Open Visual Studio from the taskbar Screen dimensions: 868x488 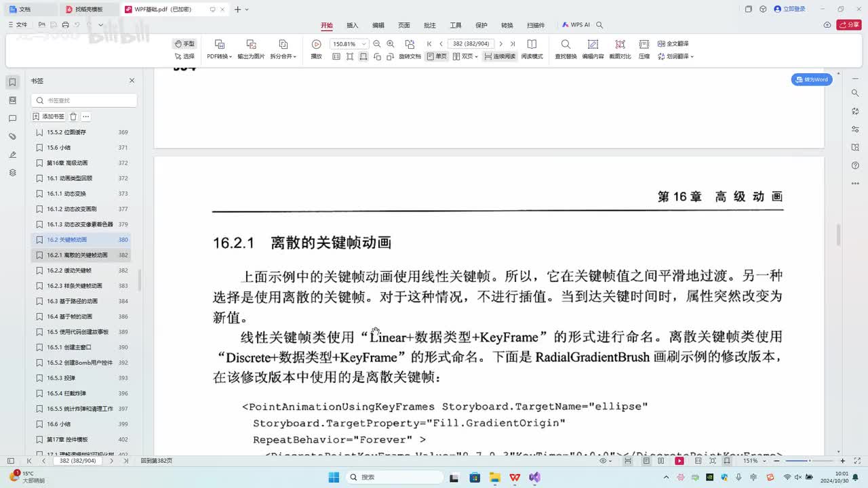point(535,477)
